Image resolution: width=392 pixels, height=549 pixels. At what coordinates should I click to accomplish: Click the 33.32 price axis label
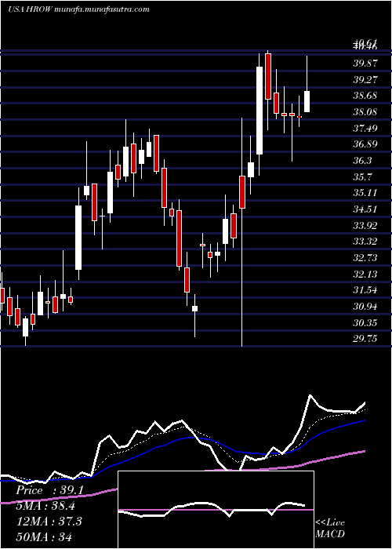point(365,242)
